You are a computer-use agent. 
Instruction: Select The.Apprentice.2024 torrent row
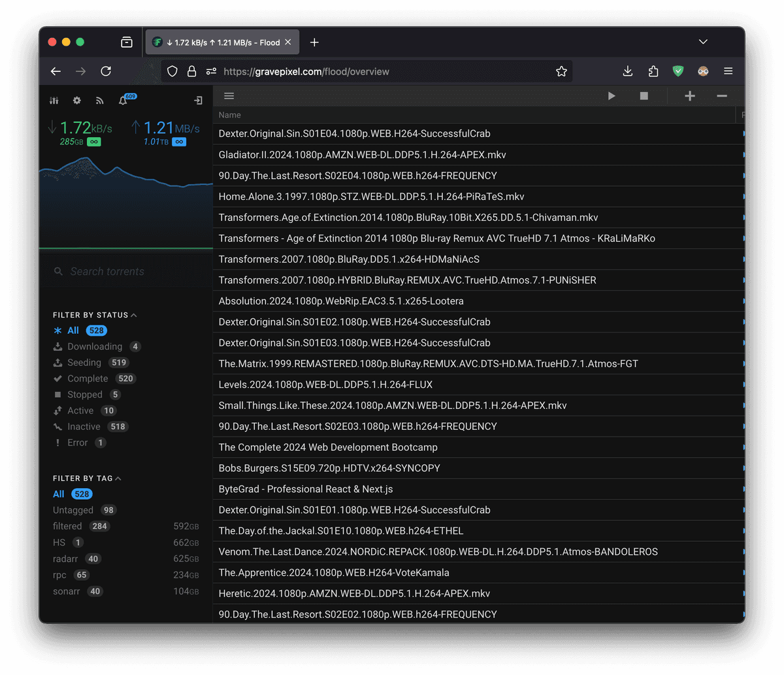pyautogui.click(x=479, y=573)
